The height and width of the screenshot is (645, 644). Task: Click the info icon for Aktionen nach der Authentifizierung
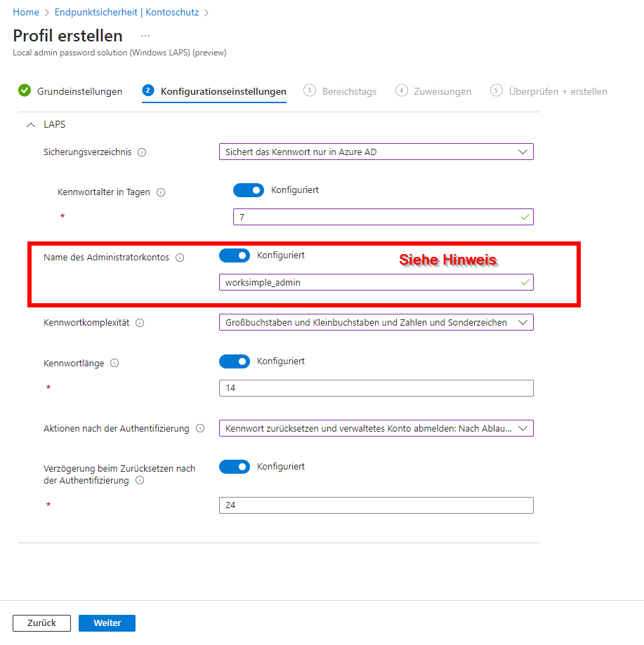pyautogui.click(x=200, y=428)
